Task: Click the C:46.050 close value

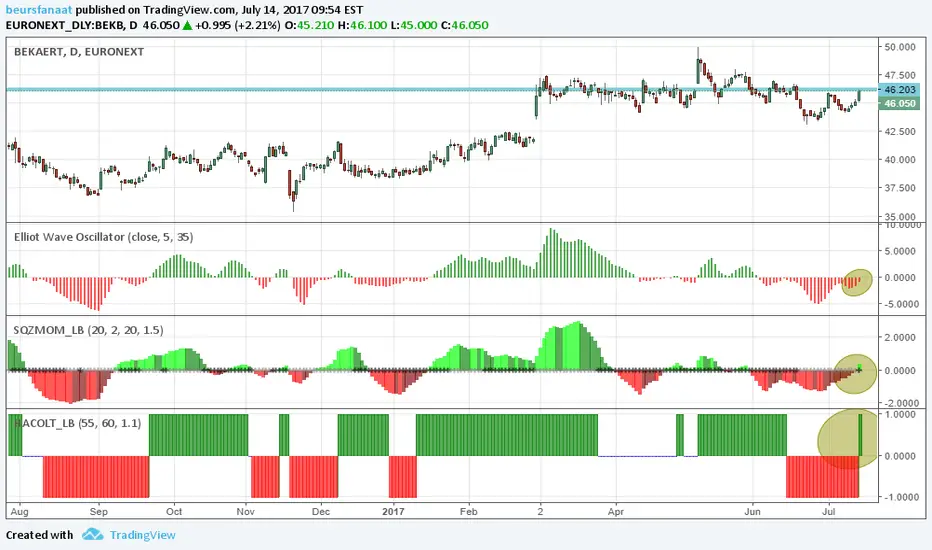Action: (464, 26)
